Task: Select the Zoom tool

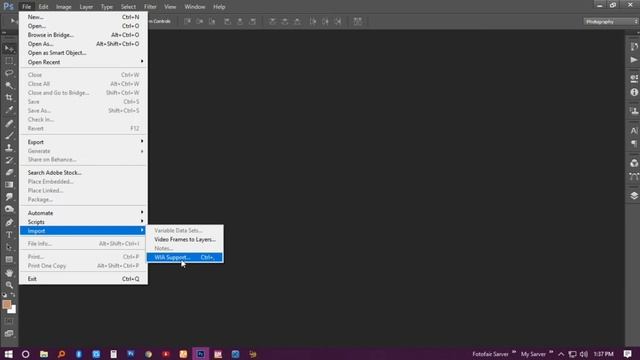Action: [x=9, y=285]
